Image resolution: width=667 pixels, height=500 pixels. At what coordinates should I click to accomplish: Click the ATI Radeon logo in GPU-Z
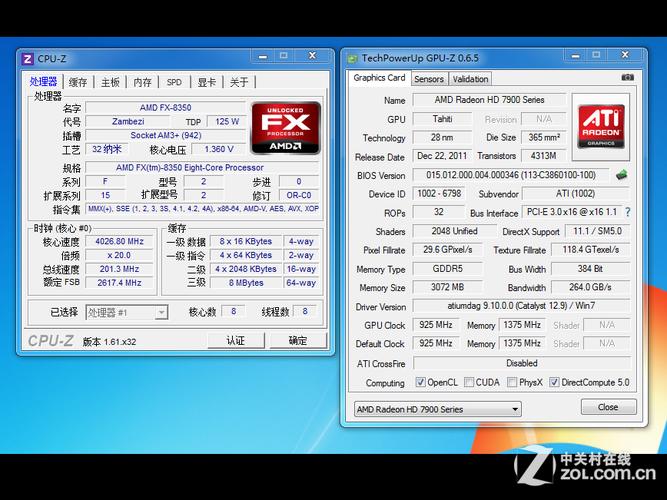[x=601, y=127]
